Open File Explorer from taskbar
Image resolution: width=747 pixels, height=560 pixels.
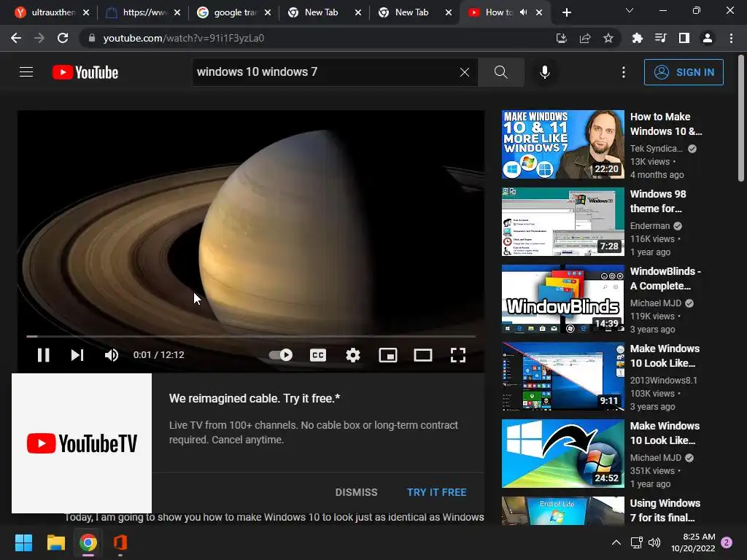pyautogui.click(x=55, y=542)
